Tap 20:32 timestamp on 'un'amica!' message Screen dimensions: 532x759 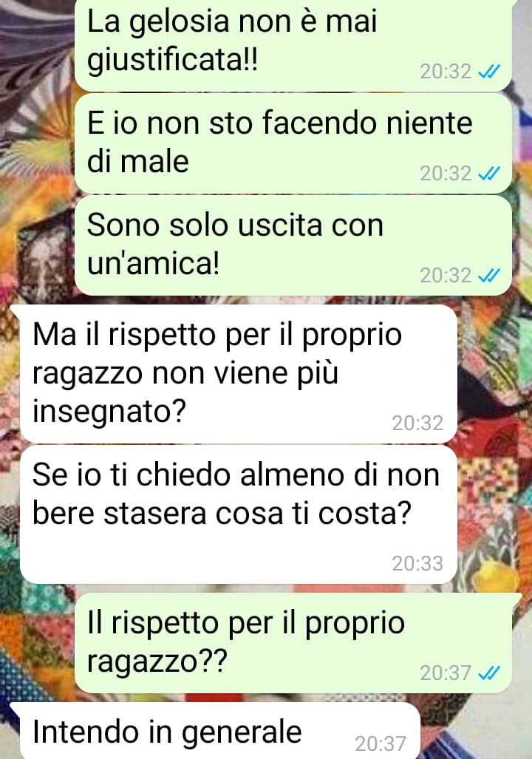pos(446,276)
